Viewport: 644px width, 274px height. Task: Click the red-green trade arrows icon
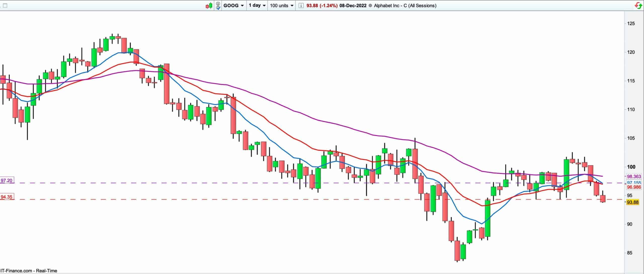coord(638,6)
